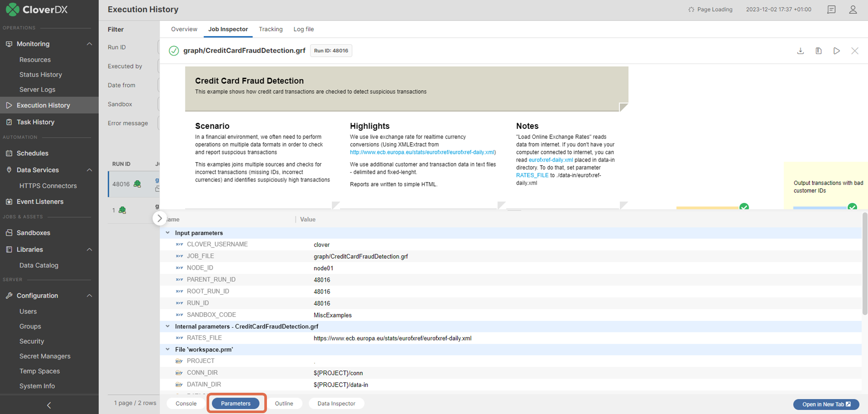Open the user account icon
Viewport: 868px width, 414px height.
pyautogui.click(x=853, y=10)
